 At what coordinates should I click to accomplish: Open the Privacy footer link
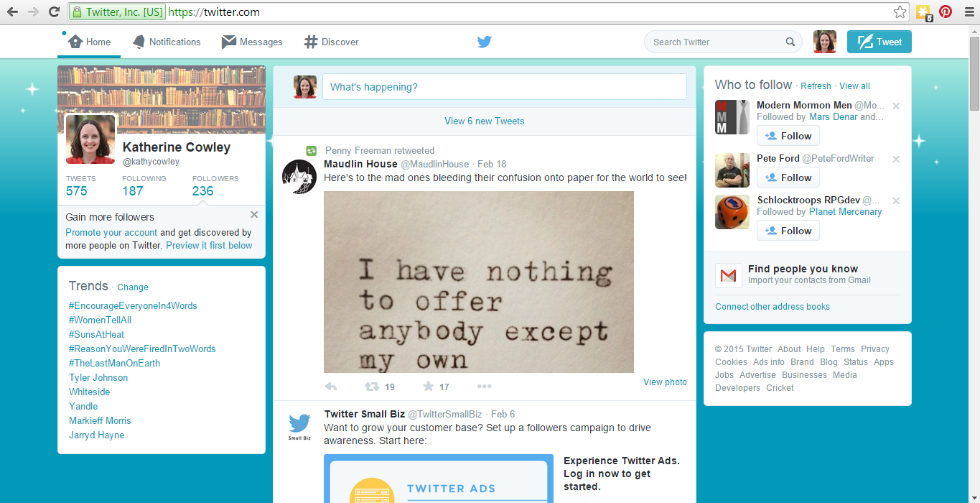pyautogui.click(x=875, y=349)
